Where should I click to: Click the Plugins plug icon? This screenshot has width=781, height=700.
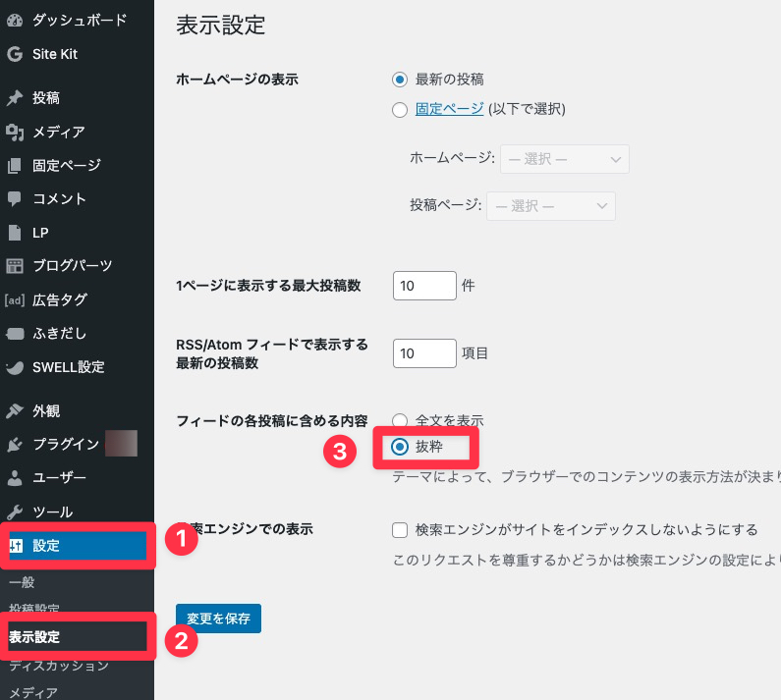[x=15, y=445]
